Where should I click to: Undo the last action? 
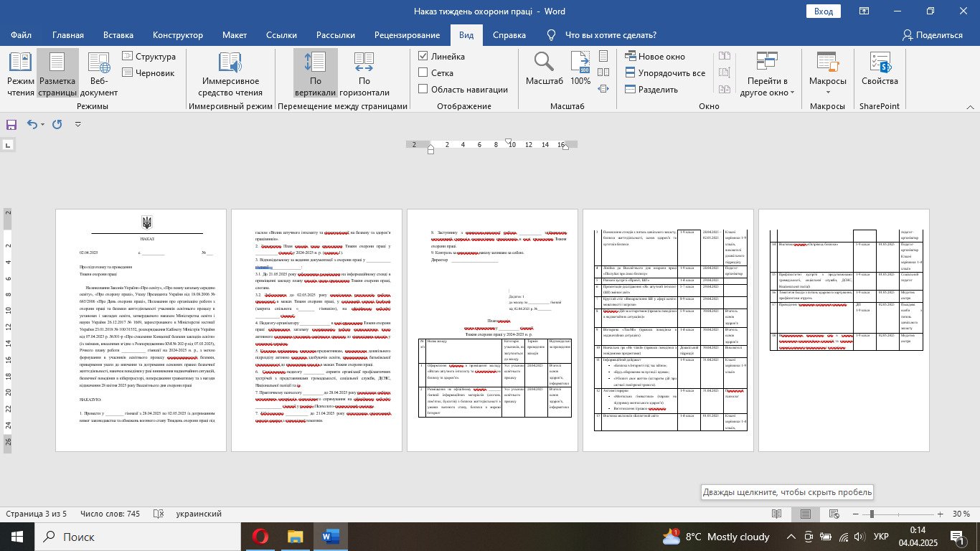point(32,124)
